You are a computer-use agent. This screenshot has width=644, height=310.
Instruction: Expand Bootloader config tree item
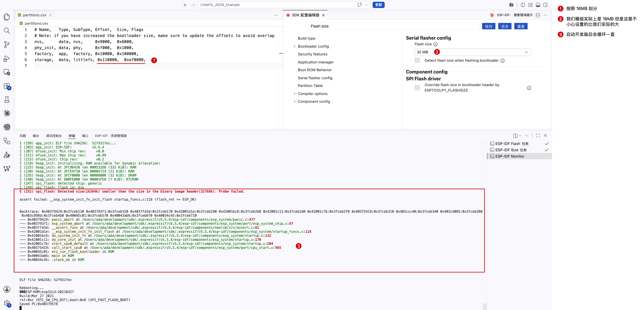[x=313, y=46]
